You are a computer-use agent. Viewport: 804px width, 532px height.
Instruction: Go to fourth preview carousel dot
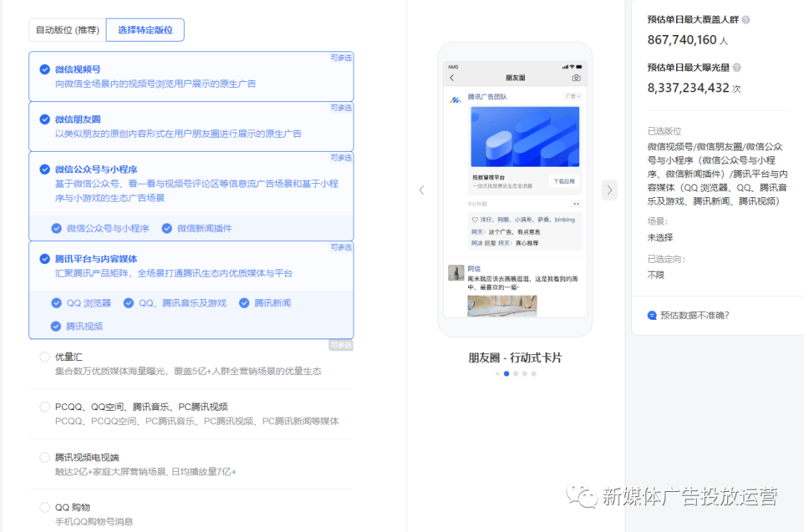pos(525,374)
